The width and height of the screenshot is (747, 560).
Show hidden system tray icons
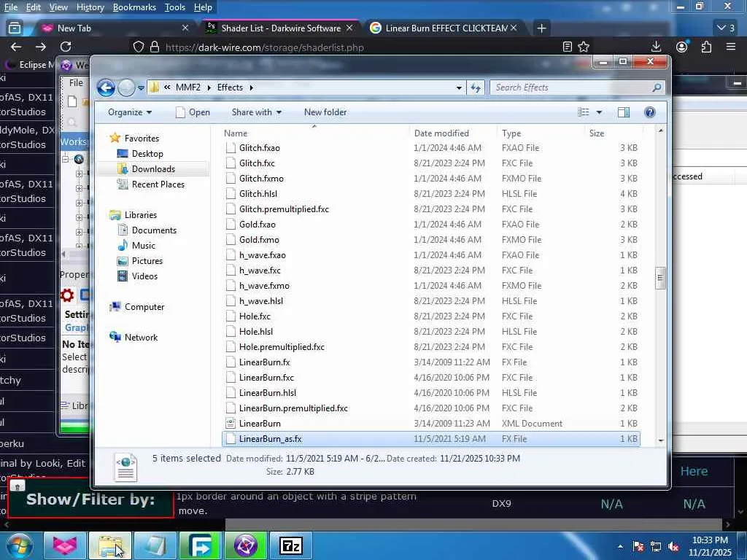point(620,547)
